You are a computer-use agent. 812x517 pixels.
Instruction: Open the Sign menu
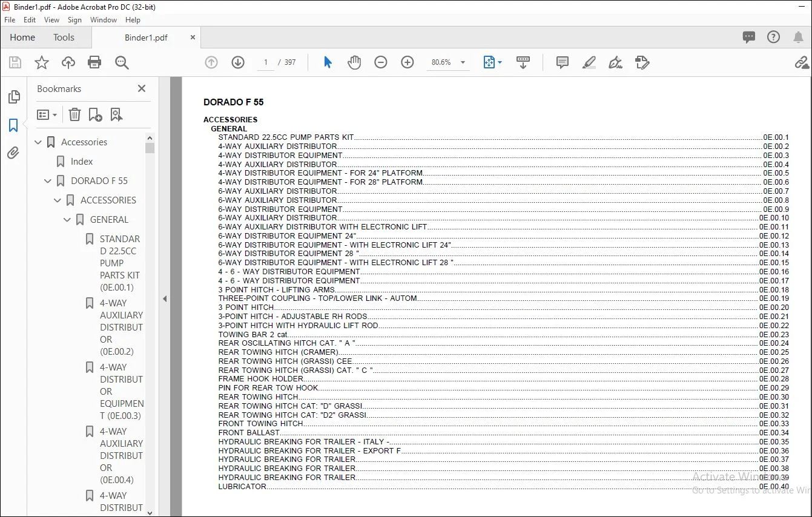click(75, 20)
